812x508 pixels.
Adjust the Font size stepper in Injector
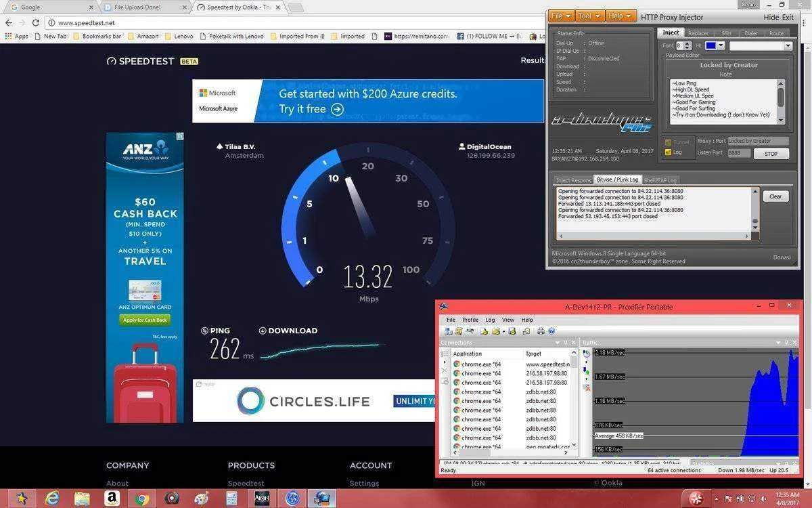(687, 45)
